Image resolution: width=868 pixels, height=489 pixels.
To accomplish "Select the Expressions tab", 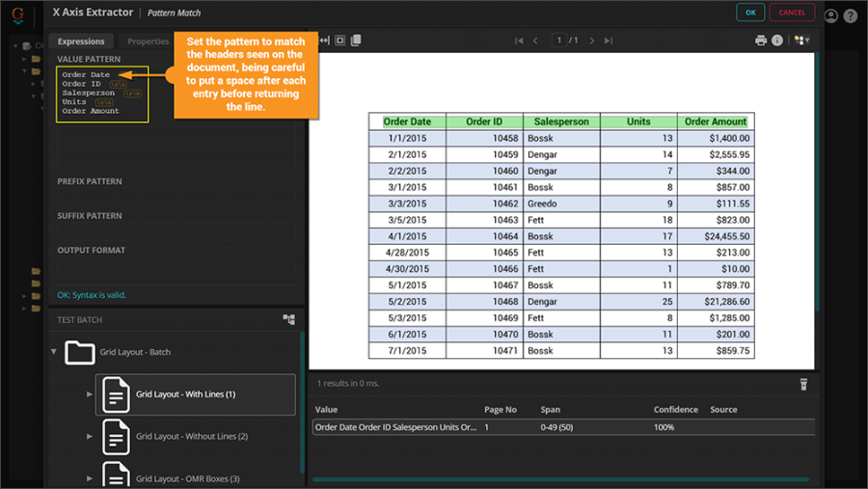I will (x=81, y=41).
